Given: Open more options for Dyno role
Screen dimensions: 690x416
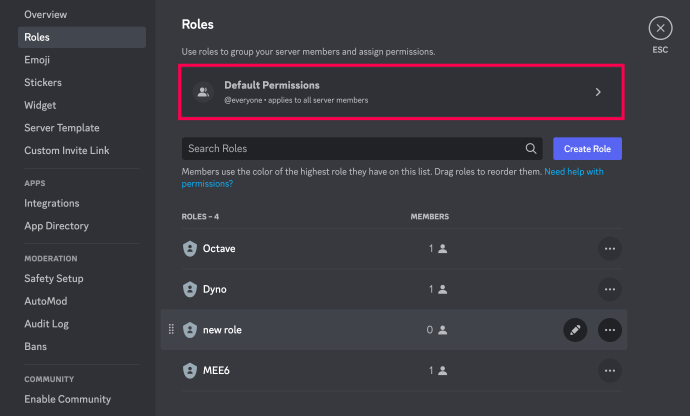Looking at the screenshot, I should coord(609,289).
